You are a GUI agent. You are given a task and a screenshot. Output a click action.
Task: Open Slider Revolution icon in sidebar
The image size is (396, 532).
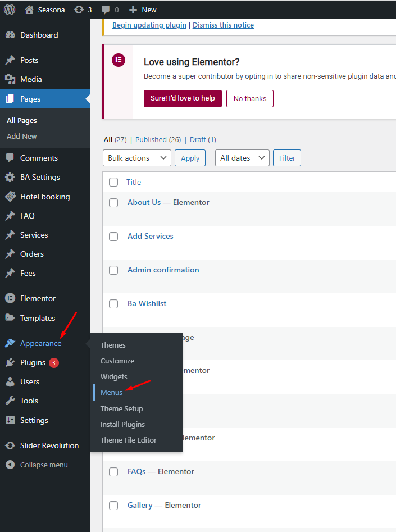10,445
